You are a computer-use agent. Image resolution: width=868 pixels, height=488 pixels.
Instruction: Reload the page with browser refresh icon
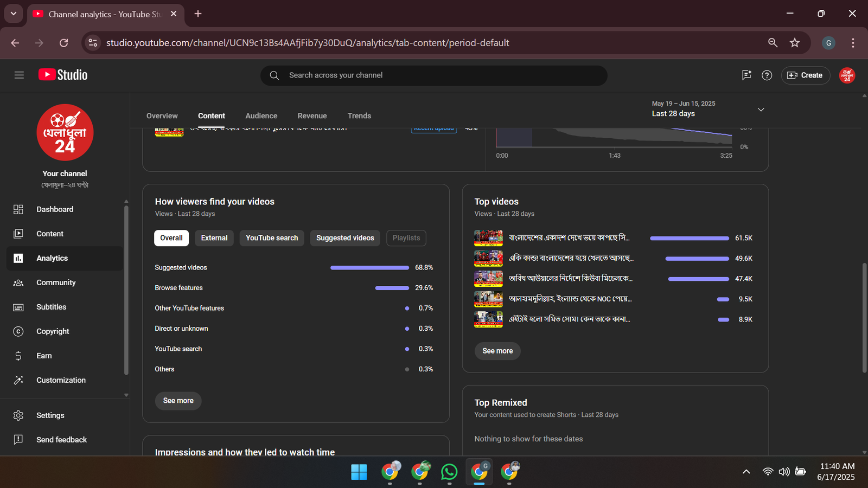point(63,43)
